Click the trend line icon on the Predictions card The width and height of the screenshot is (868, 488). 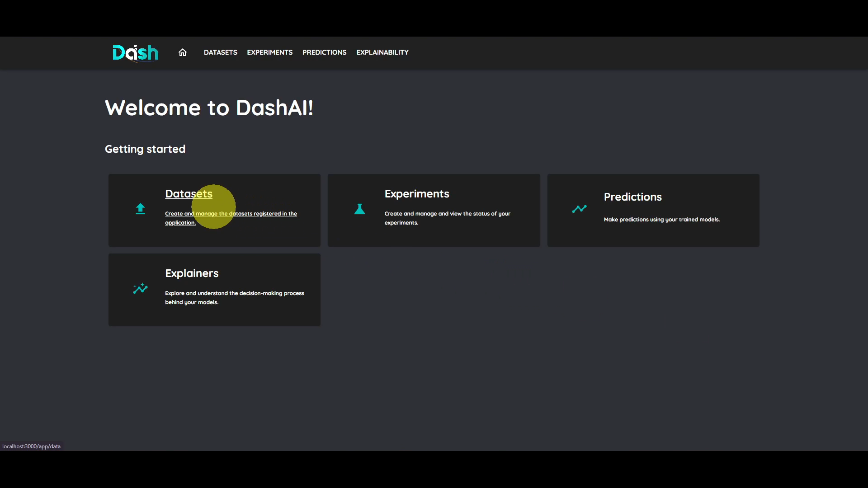579,209
